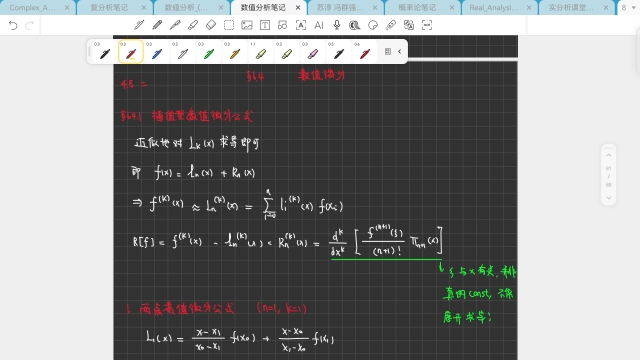Open the pen presets grid view
This screenshot has height=360, width=640.
click(x=388, y=51)
